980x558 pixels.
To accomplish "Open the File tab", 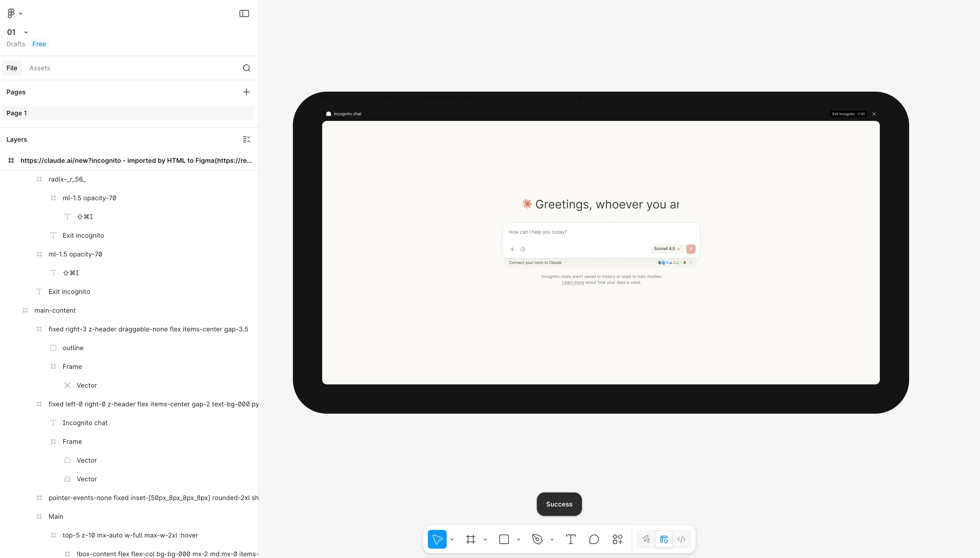I will point(12,68).
